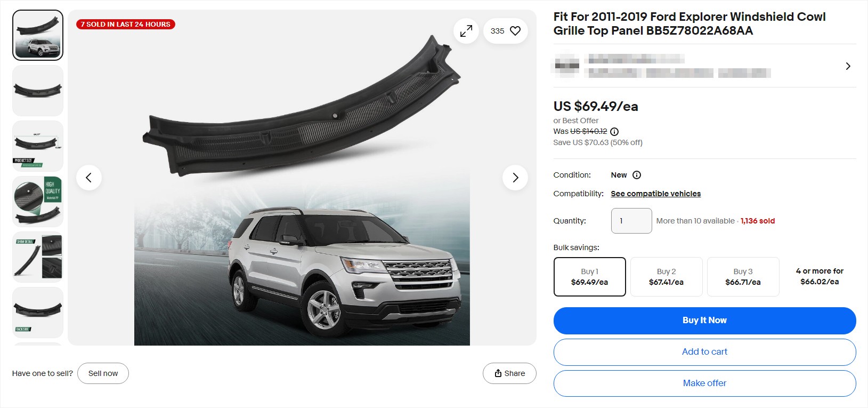Image resolution: width=868 pixels, height=408 pixels.
Task: Select the product size chart thumbnail
Action: pyautogui.click(x=37, y=146)
